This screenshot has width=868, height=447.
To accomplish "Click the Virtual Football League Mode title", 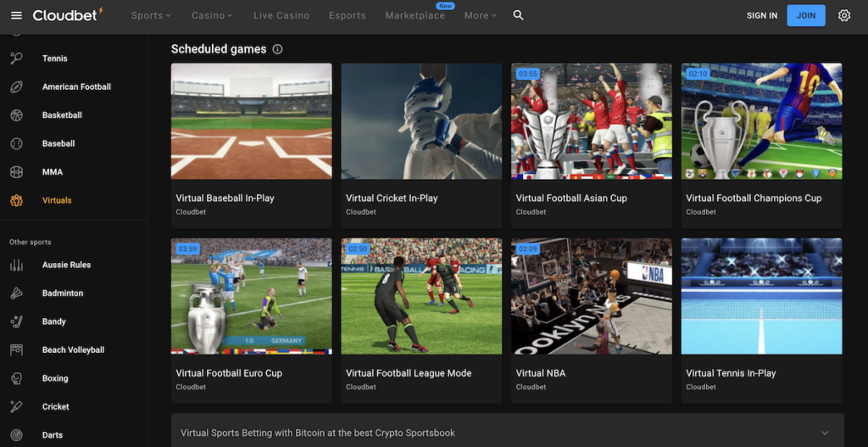I will 409,373.
